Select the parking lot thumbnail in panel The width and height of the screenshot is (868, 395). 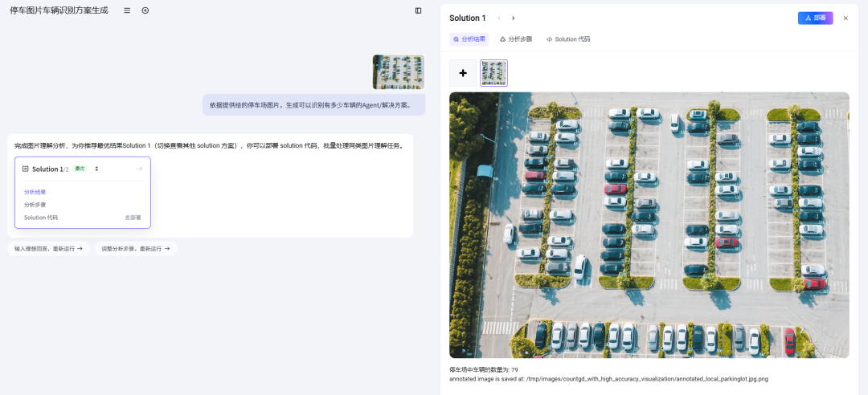[x=493, y=73]
